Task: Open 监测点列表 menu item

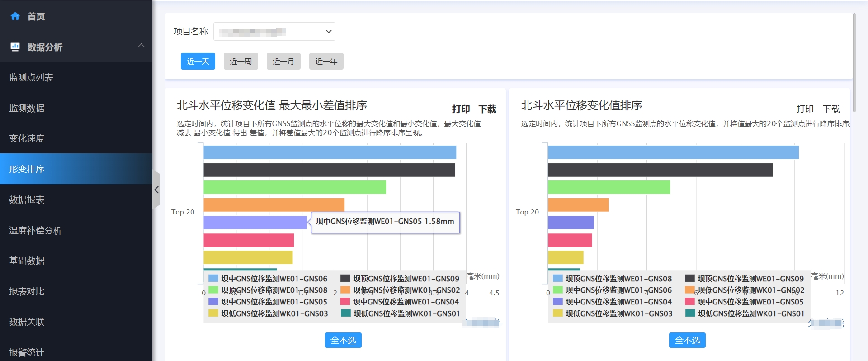Action: click(76, 77)
